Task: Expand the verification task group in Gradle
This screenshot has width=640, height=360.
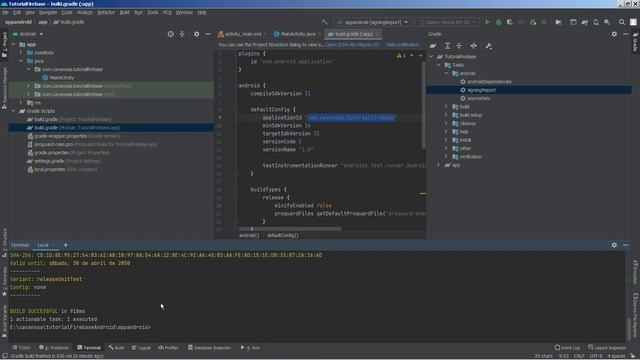Action: 446,157
